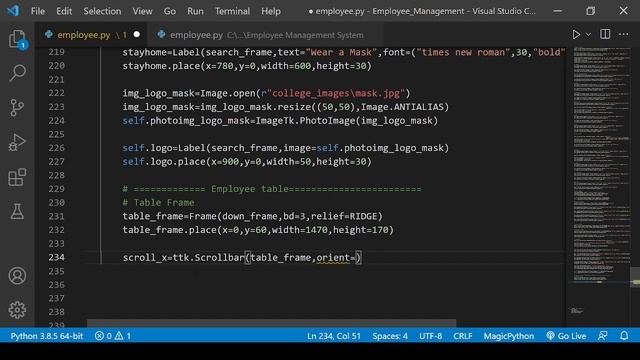Open the Run menu
Image resolution: width=640 pixels, height=360 pixels.
195,11
